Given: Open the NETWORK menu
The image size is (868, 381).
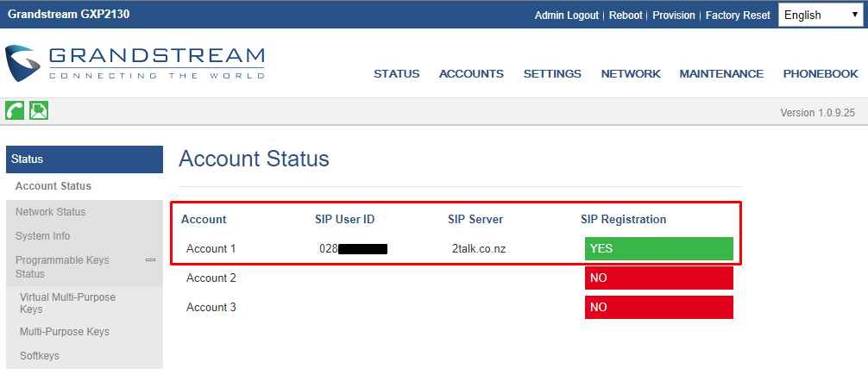Looking at the screenshot, I should point(631,74).
